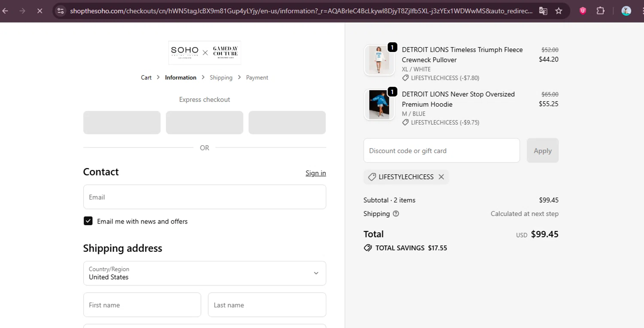This screenshot has width=644, height=328.
Task: Click the Shipping address heading
Action: [122, 248]
